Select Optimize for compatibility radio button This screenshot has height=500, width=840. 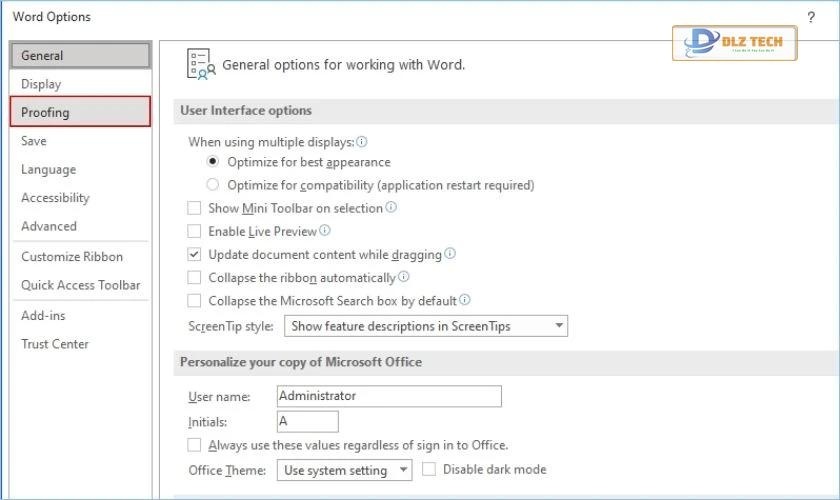click(212, 185)
